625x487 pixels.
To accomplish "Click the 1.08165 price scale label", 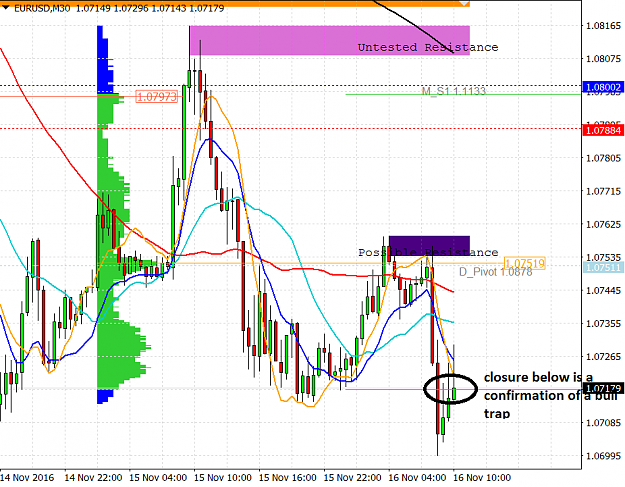I will (x=603, y=26).
